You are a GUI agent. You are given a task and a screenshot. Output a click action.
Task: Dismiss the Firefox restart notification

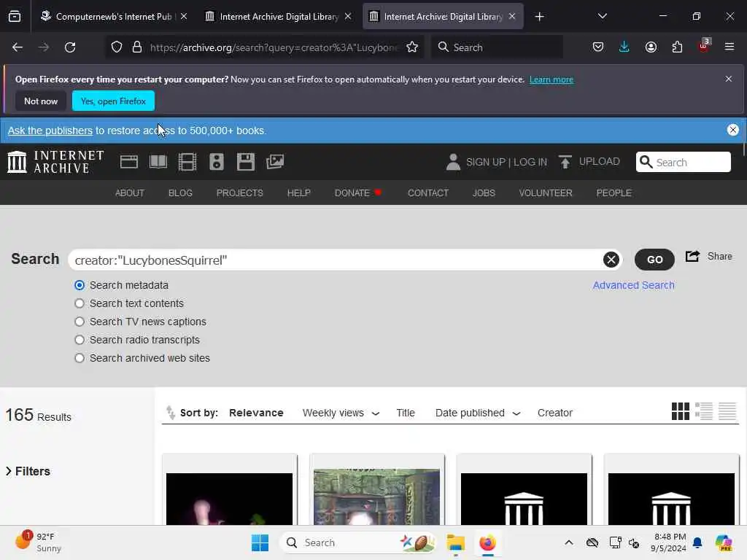[x=729, y=79]
